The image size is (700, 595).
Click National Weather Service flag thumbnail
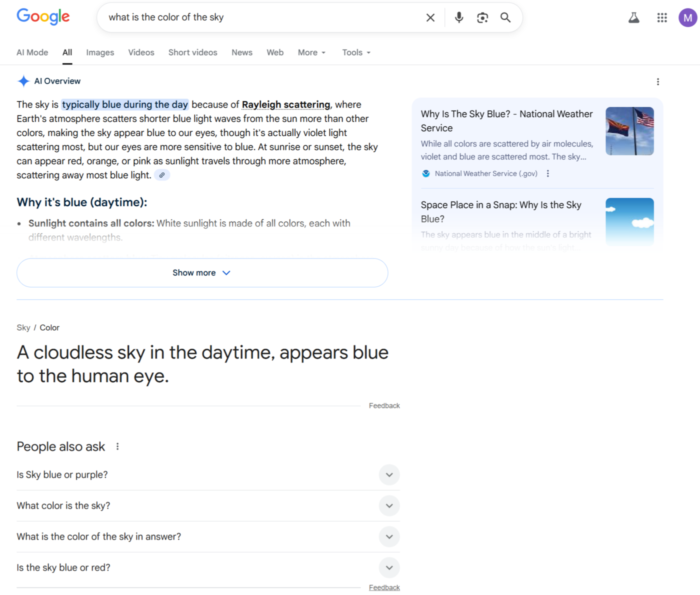[x=629, y=131]
